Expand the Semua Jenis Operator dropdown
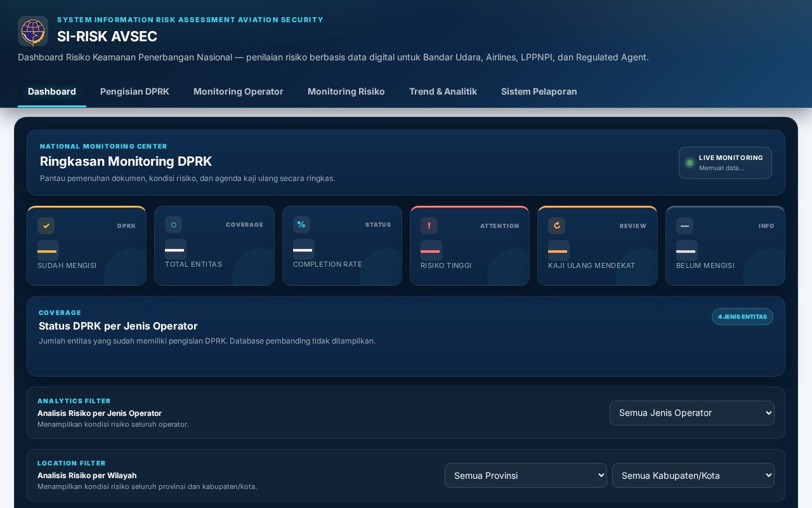The height and width of the screenshot is (508, 812). 692,413
